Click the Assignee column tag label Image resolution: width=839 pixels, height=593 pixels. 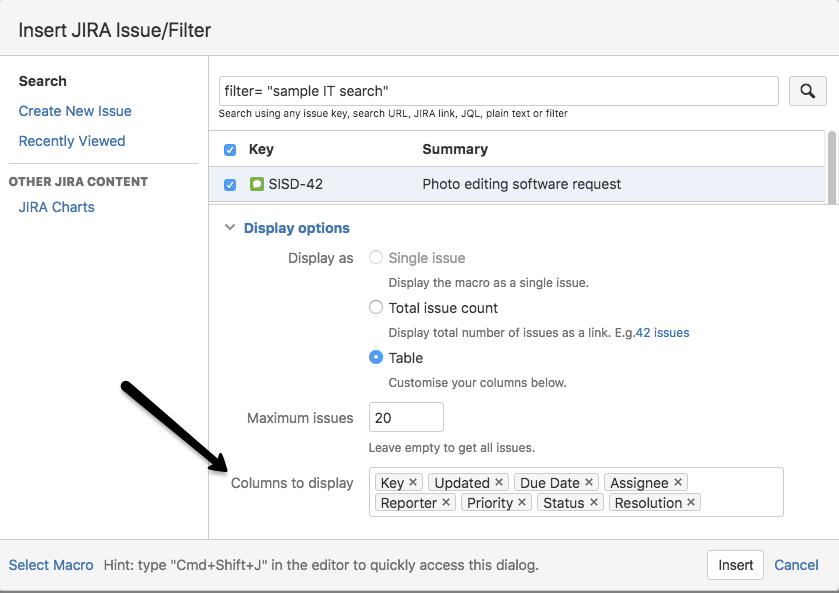tap(639, 483)
